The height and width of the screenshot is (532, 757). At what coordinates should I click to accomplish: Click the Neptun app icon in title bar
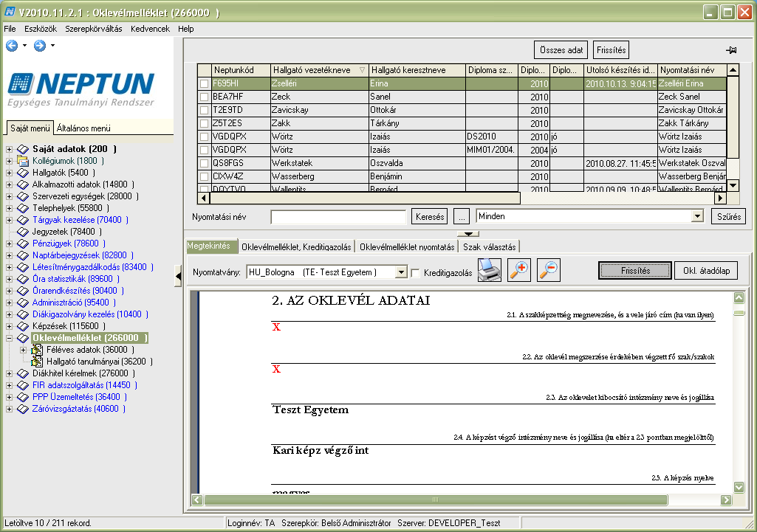[x=10, y=12]
